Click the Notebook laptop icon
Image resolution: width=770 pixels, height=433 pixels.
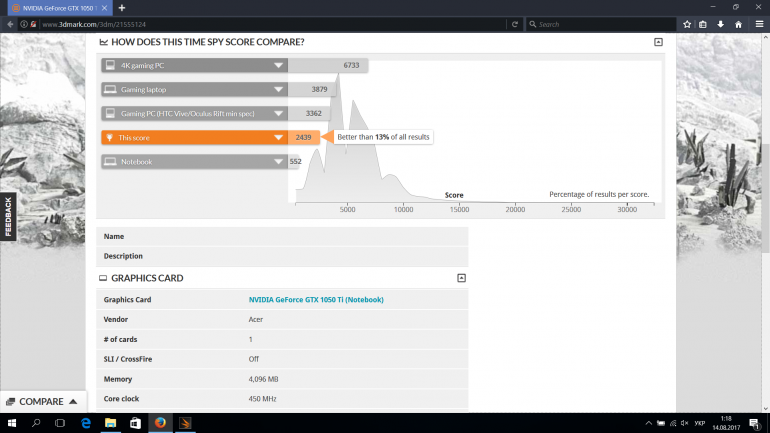click(110, 162)
